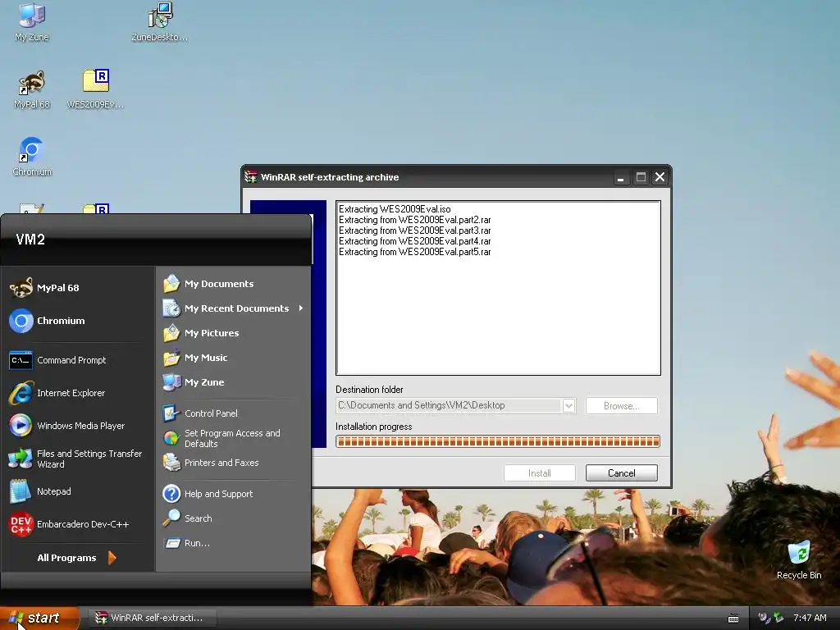Click the clock showing 7:47 AM
This screenshot has width=840, height=630.
click(810, 619)
